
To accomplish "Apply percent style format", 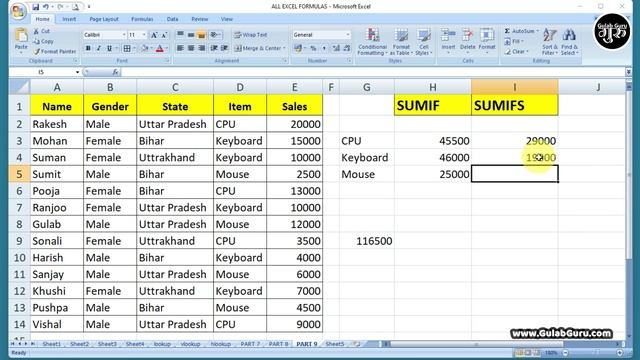I will point(313,48).
